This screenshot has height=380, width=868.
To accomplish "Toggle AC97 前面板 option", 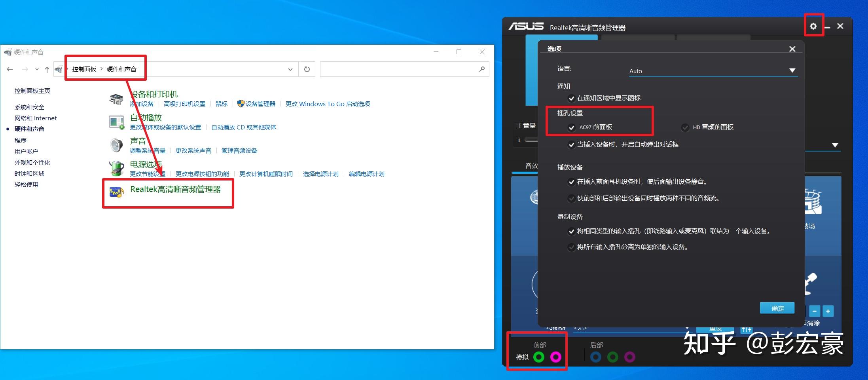I will pos(571,127).
